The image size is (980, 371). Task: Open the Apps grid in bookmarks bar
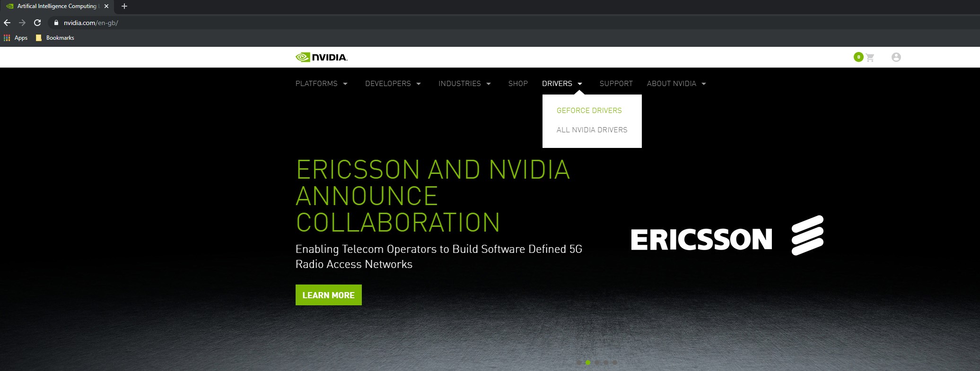pos(16,38)
